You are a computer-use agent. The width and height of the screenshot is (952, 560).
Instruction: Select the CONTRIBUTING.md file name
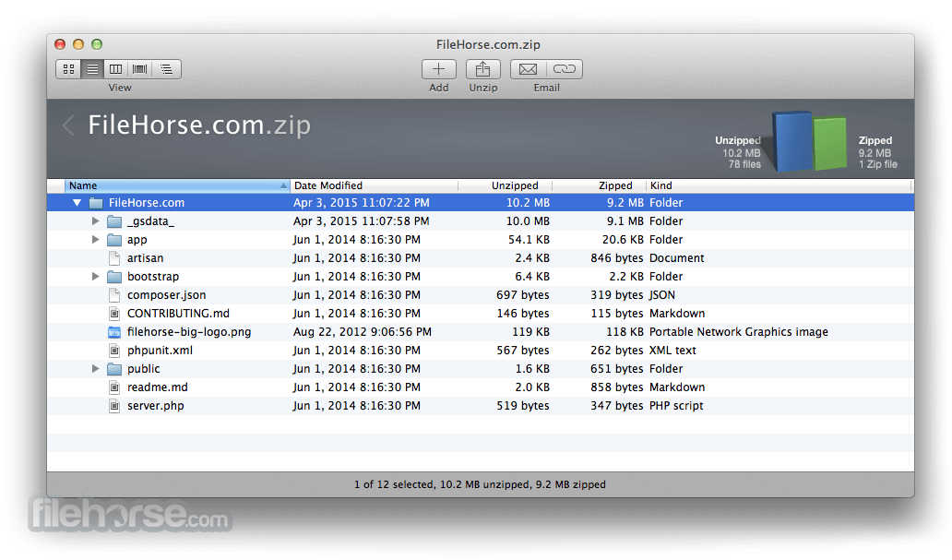[179, 314]
